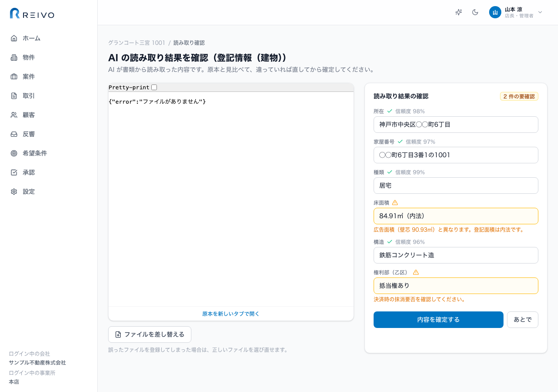Click the 所在 input field
558x392 pixels.
click(x=456, y=125)
